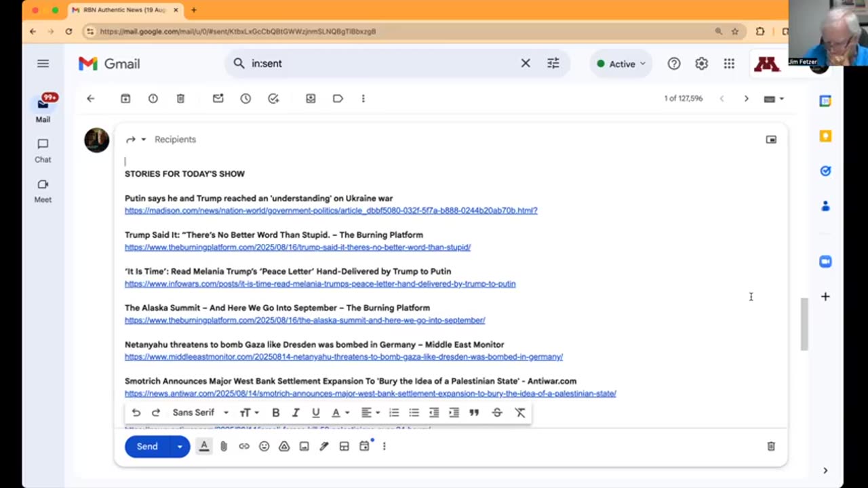The height and width of the screenshot is (488, 868).
Task: Select the RBN Authentic News browser tab
Action: (x=125, y=10)
